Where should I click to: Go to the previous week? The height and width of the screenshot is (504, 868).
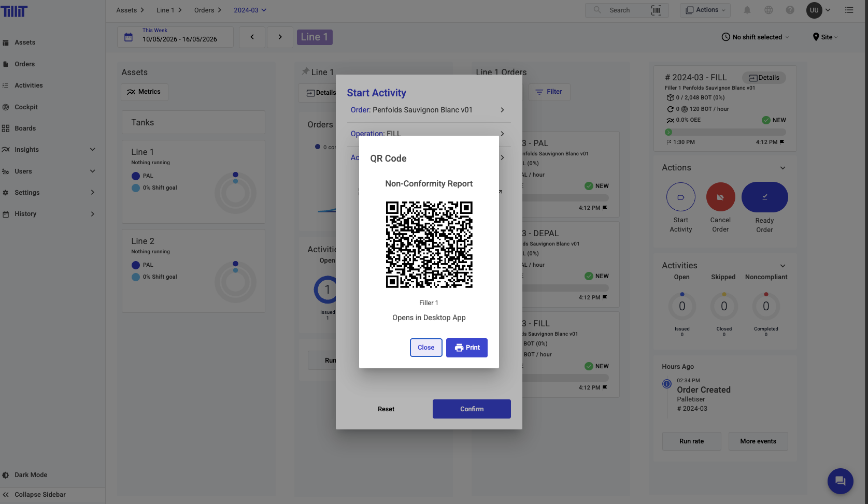click(252, 37)
